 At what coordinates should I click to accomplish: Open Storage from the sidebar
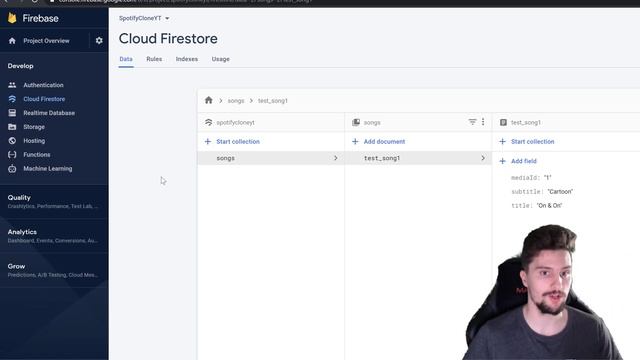tap(34, 127)
